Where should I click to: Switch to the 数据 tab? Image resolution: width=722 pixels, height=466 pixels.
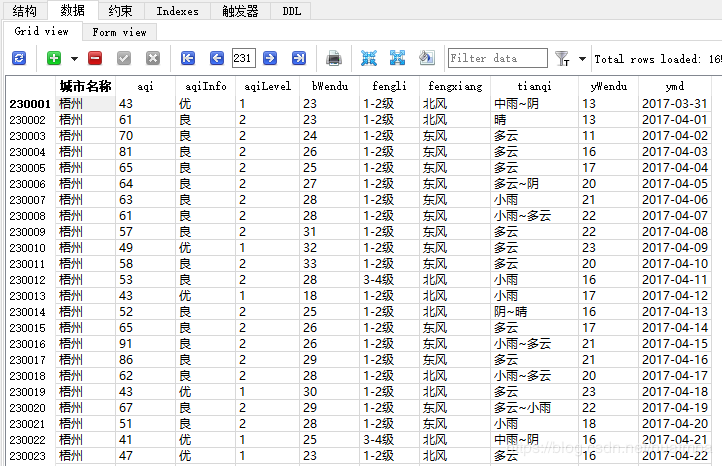point(73,10)
